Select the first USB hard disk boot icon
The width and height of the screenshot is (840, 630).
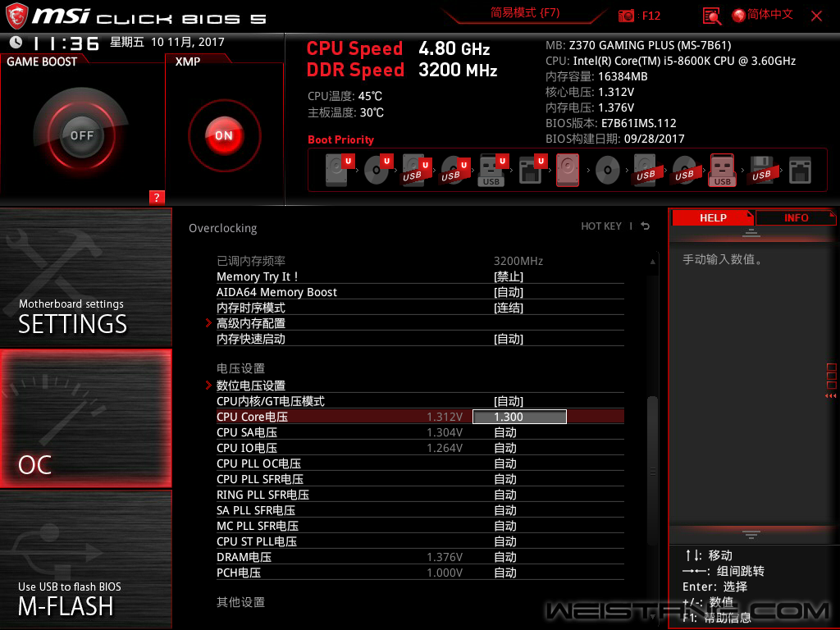point(416,171)
